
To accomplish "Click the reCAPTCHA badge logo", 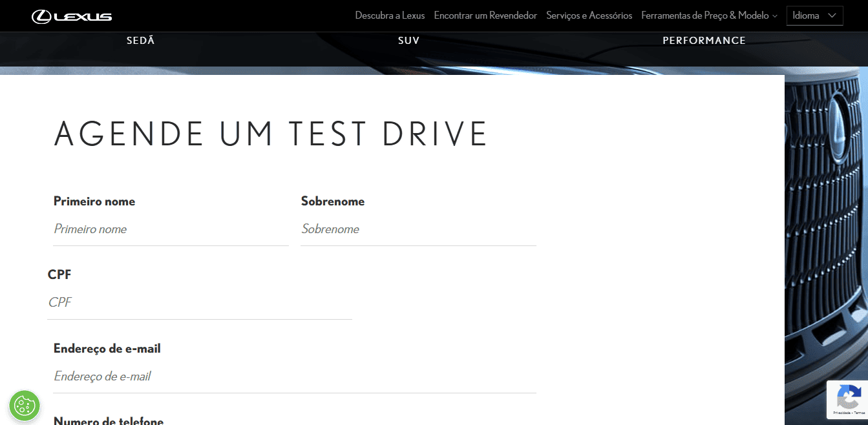I will click(x=848, y=395).
